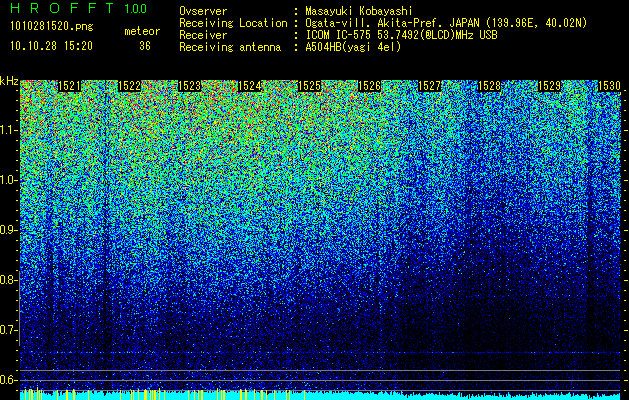This screenshot has width=629, height=400.
Task: Click the 'Receiving Location' field label
Action: (x=233, y=23)
